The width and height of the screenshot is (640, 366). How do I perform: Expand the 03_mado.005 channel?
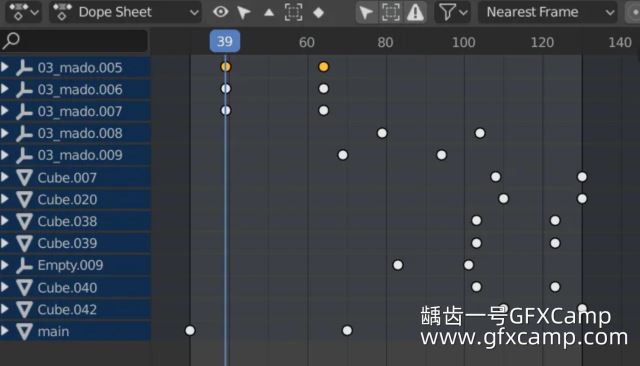5,67
